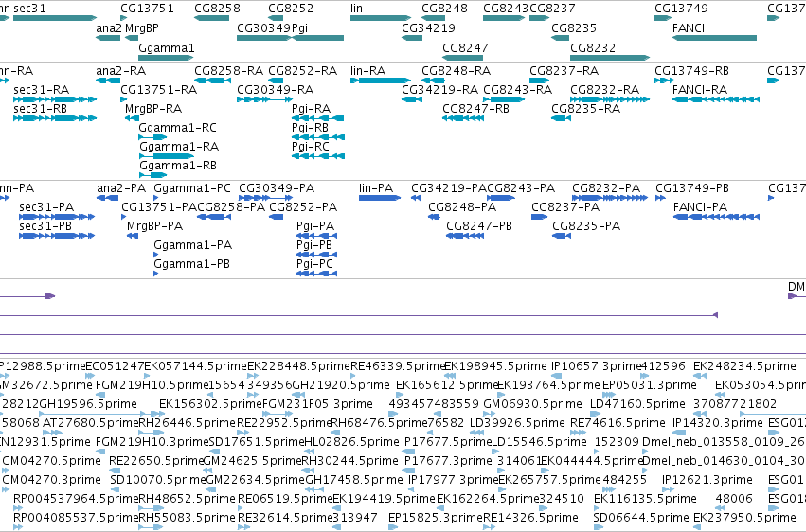Click the HL02826.5prime EST label
The image size is (806, 532).
(x=352, y=442)
